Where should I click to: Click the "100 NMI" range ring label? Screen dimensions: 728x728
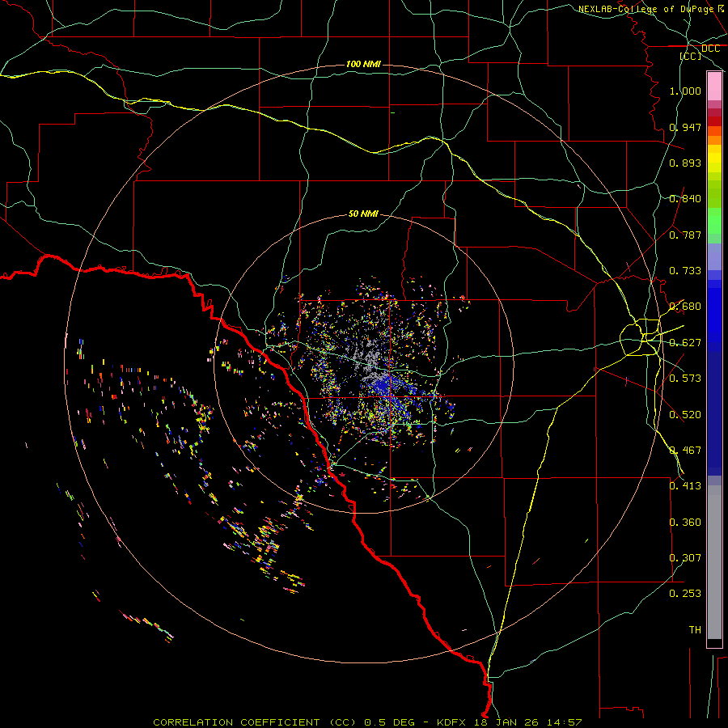pos(363,64)
